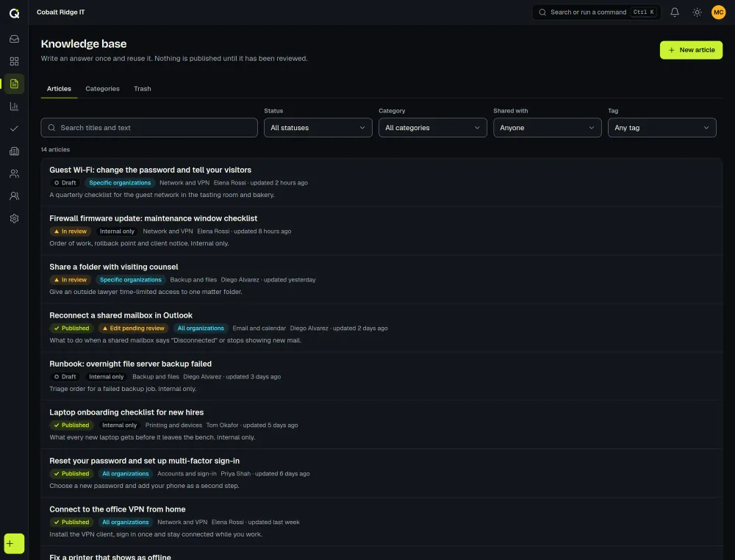Focus the Search or run a command box
The height and width of the screenshot is (560, 735).
point(596,12)
